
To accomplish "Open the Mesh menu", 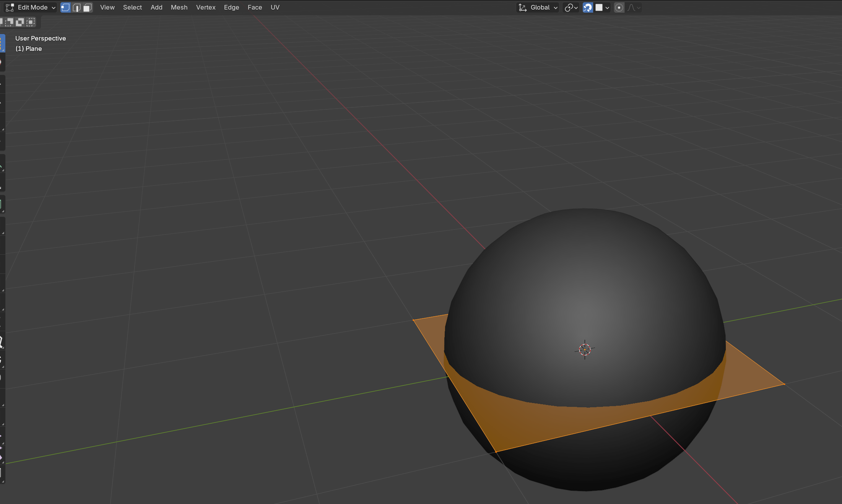I will click(x=179, y=8).
